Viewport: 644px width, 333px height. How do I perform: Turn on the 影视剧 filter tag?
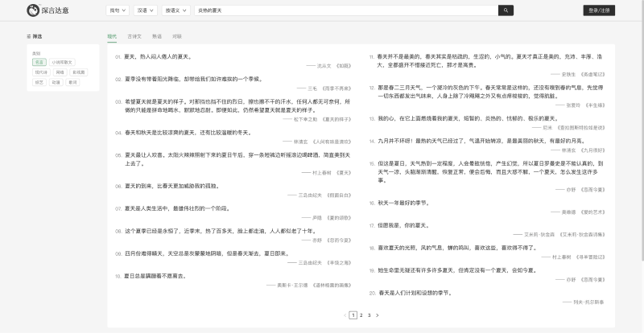click(x=78, y=72)
